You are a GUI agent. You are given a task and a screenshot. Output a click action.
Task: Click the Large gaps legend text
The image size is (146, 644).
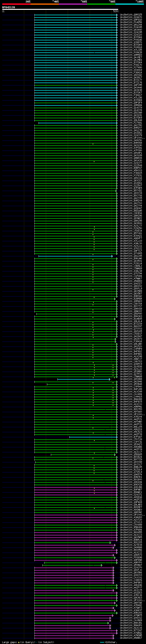click(28, 642)
